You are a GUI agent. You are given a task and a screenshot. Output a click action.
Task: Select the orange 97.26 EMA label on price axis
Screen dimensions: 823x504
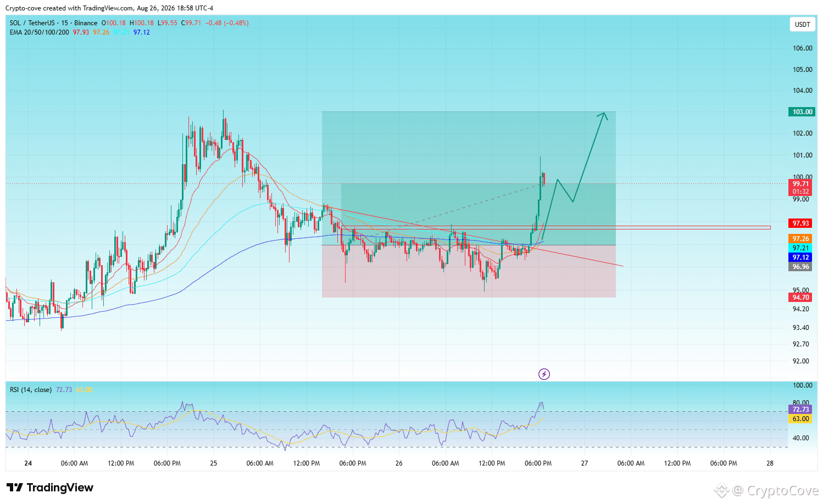point(800,239)
